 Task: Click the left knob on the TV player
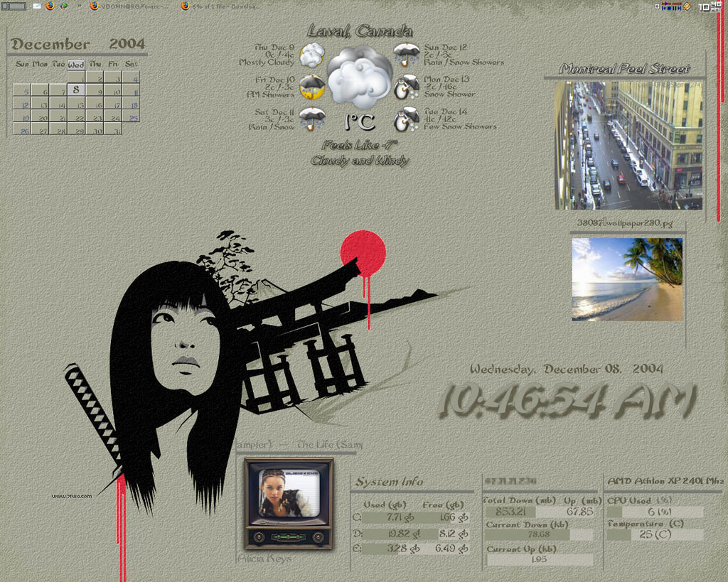(x=259, y=537)
